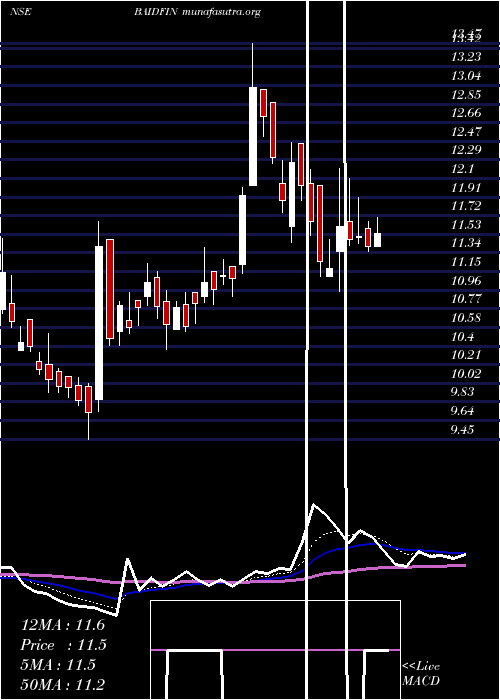
Task: Click the 5MA : 11.5 reading
Action: [58, 665]
